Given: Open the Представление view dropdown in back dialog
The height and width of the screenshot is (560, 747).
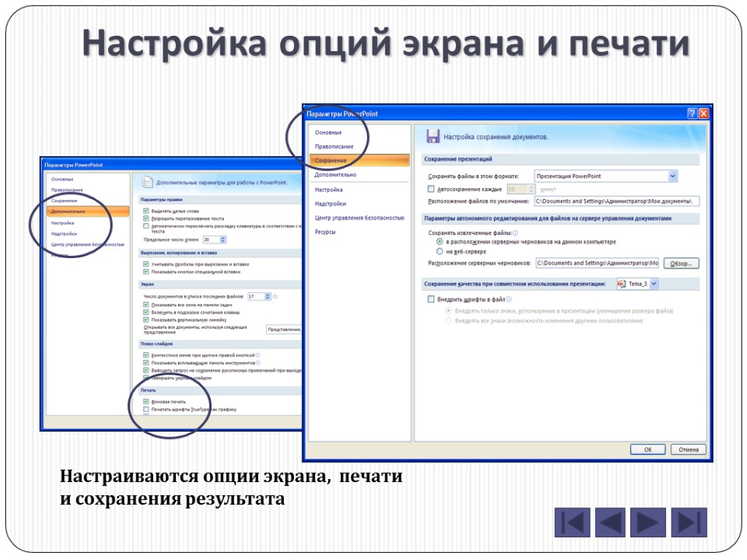Looking at the screenshot, I should (x=284, y=330).
